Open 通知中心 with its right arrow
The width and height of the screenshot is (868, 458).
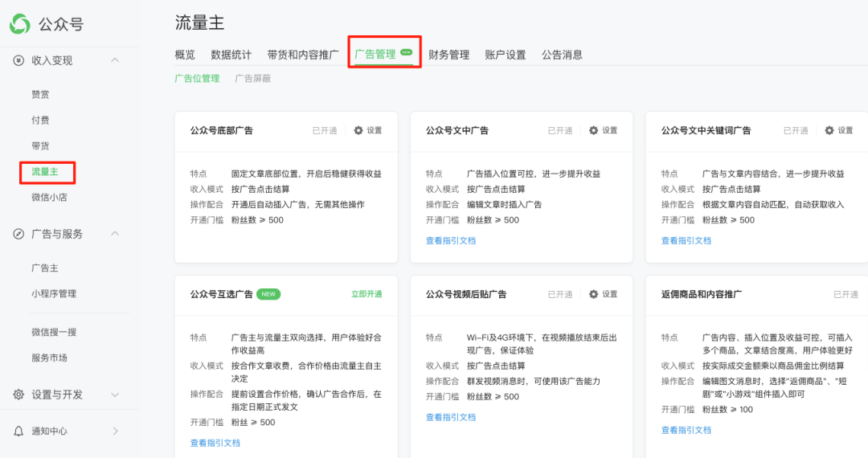(115, 431)
